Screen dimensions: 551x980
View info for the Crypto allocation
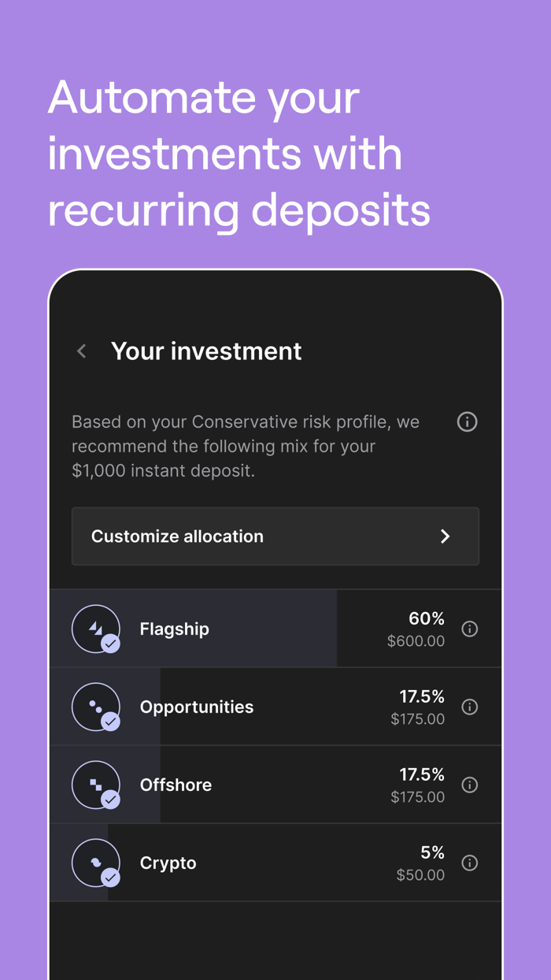(470, 862)
